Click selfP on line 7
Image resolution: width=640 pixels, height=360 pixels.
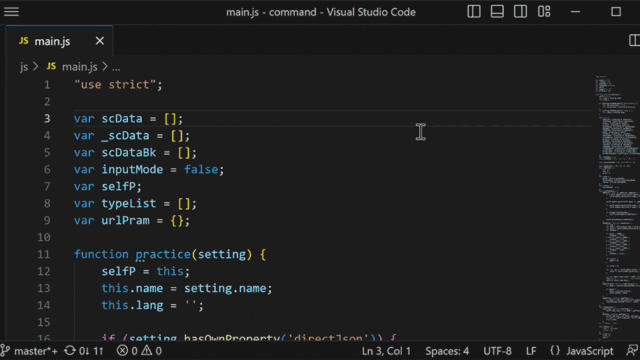118,187
